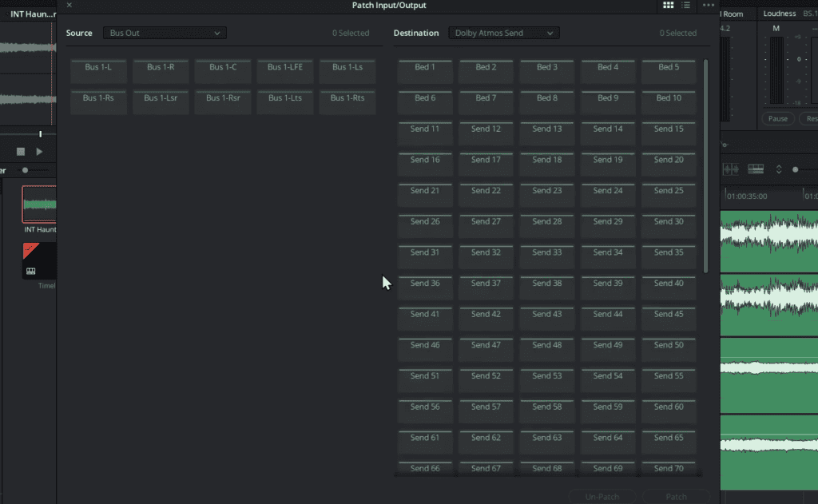Click the destination list scrollbar
The width and height of the screenshot is (818, 504).
(706, 166)
